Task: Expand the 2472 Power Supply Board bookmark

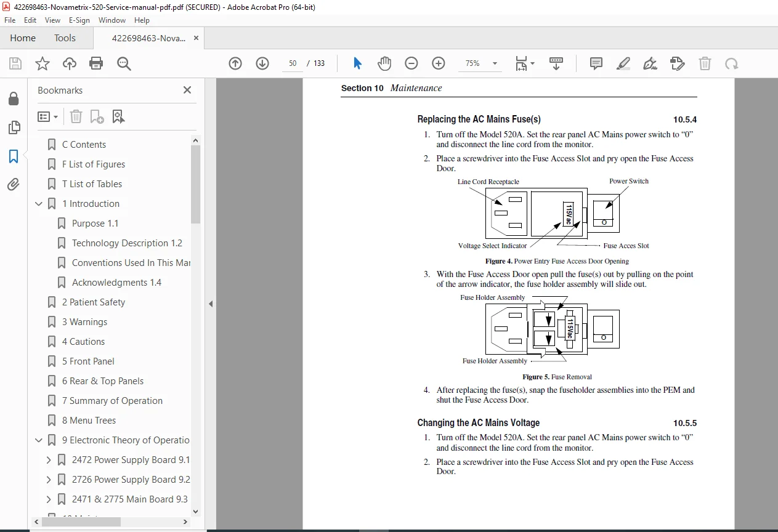Action: pos(49,460)
